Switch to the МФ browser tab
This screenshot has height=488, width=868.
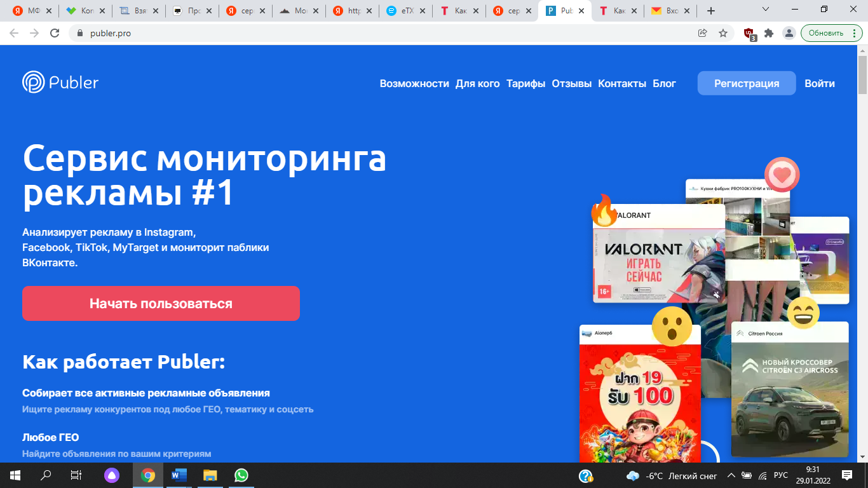[33, 11]
